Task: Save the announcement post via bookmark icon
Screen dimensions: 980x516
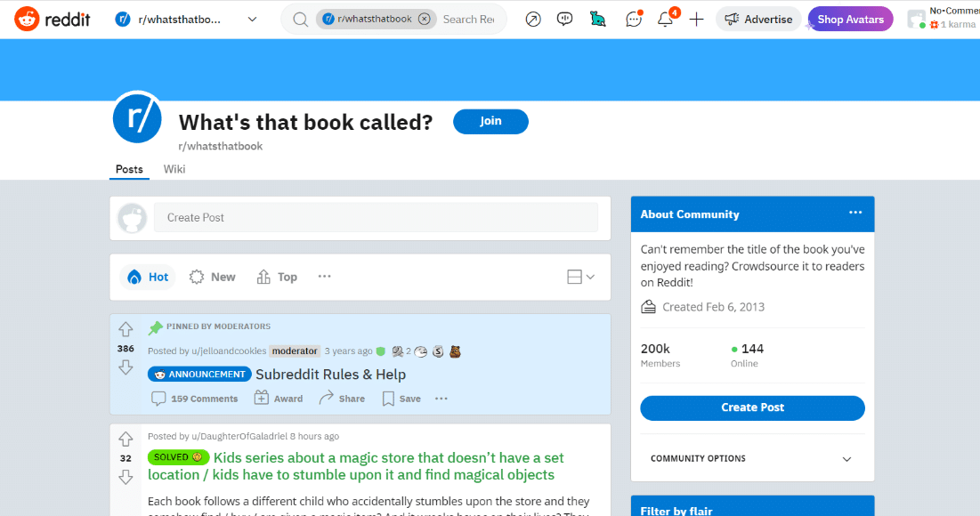Action: 401,398
